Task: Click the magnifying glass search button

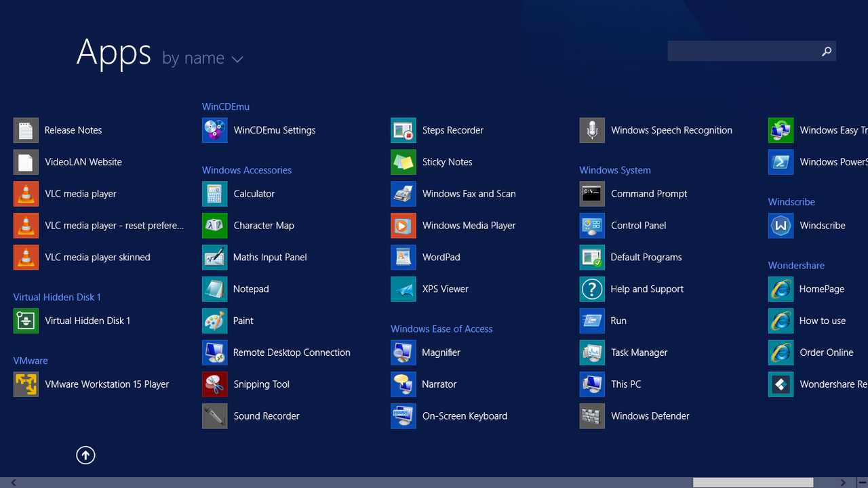Action: (x=827, y=51)
